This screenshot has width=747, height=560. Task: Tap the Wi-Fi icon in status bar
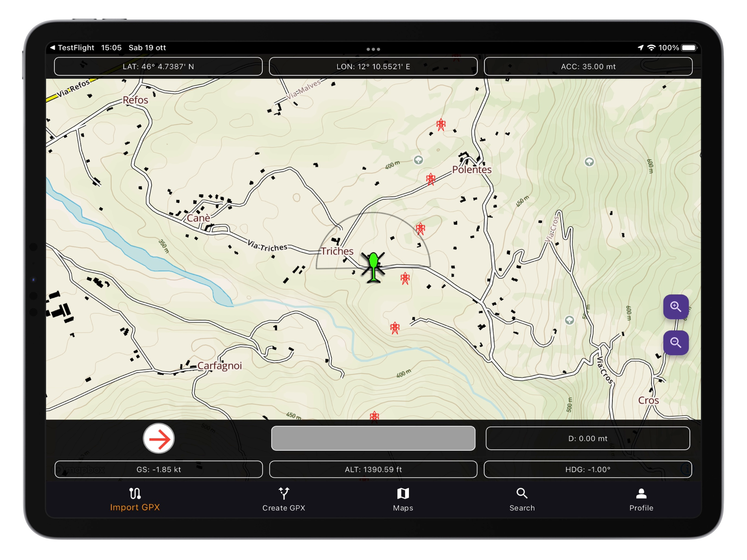coord(651,47)
